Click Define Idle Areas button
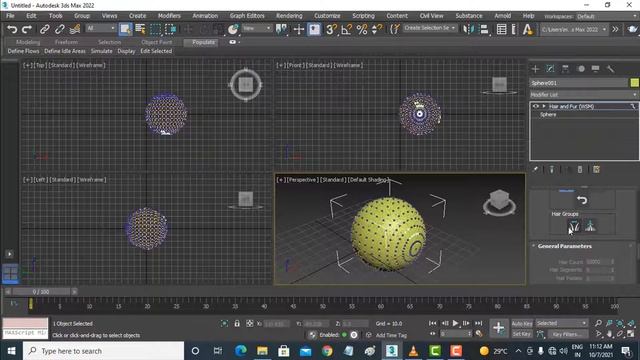Screen dimensions: 640x360 [65, 51]
